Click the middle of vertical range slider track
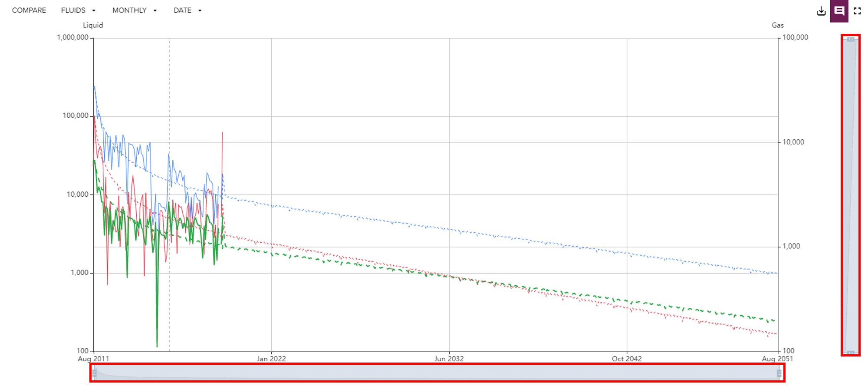Viewport: 868px width, 386px height. [x=851, y=195]
